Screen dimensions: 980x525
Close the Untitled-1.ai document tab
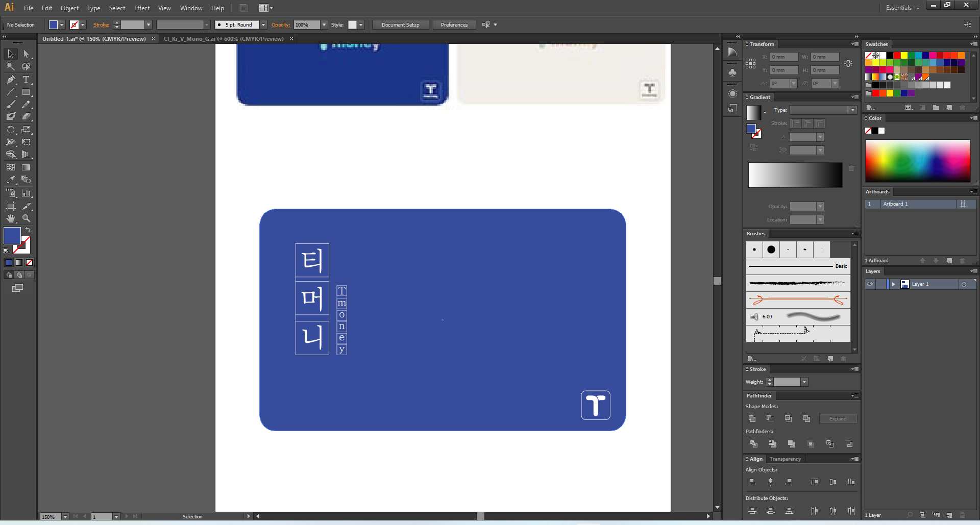(154, 39)
